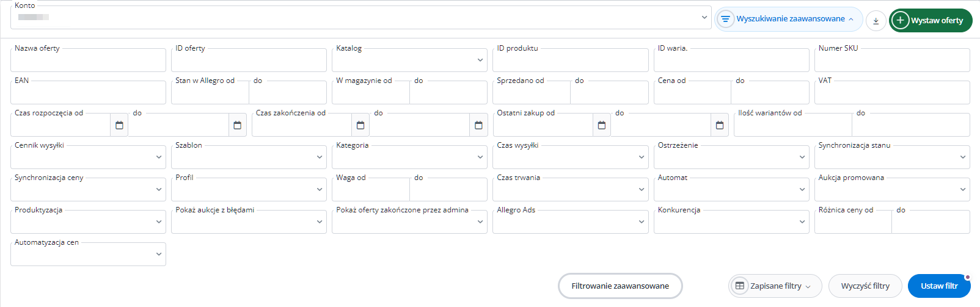Open the Zapisane filtry menu
Viewport: 980px width, 307px height.
pyautogui.click(x=775, y=286)
